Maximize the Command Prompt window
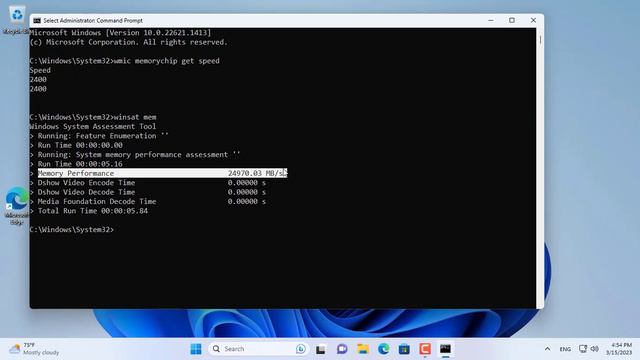The height and width of the screenshot is (360, 640). [x=512, y=20]
